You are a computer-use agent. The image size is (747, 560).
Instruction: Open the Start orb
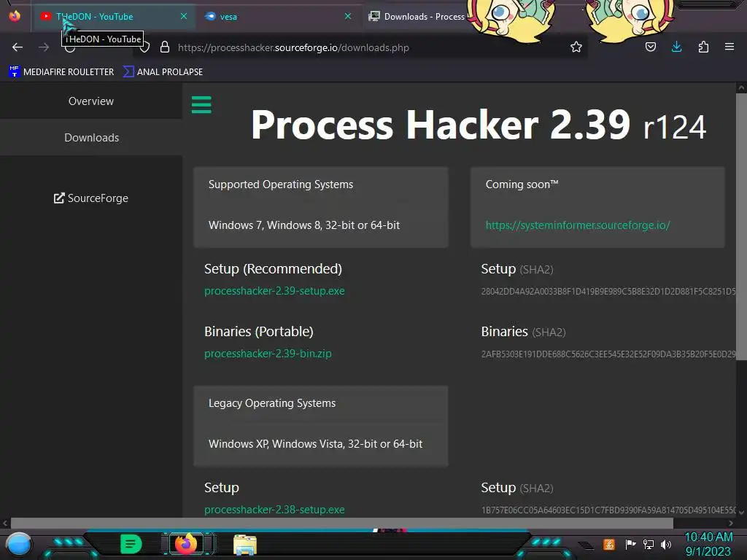(19, 544)
